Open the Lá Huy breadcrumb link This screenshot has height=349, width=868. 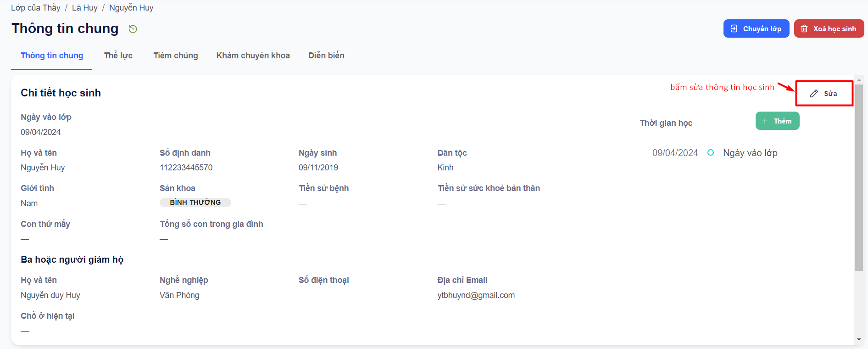point(85,8)
